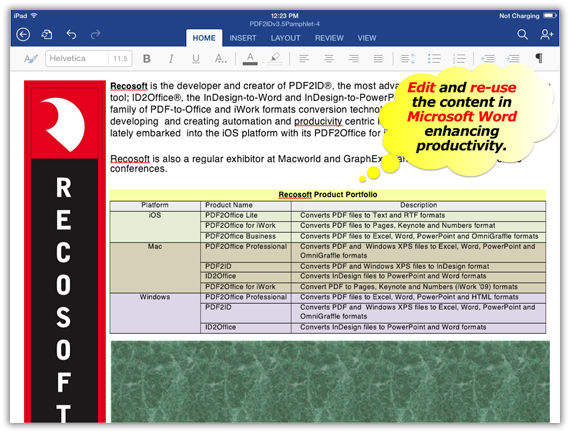Apply a numbered list
This screenshot has width=570, height=433.
[459, 59]
